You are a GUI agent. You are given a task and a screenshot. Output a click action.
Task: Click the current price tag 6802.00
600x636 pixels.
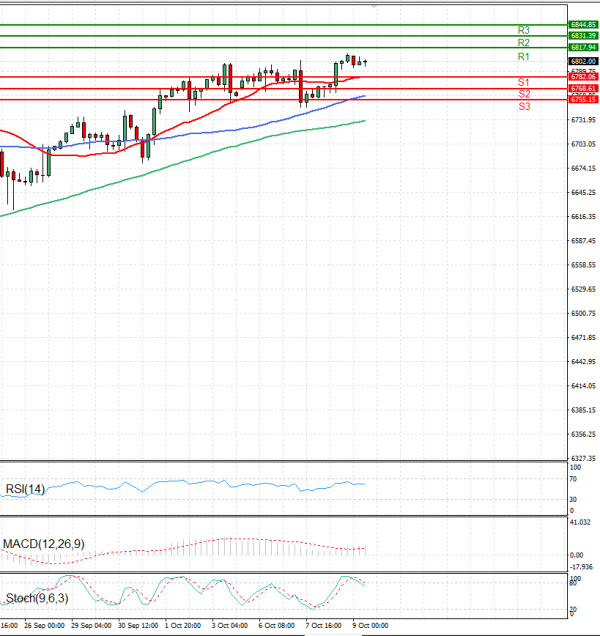pos(583,61)
